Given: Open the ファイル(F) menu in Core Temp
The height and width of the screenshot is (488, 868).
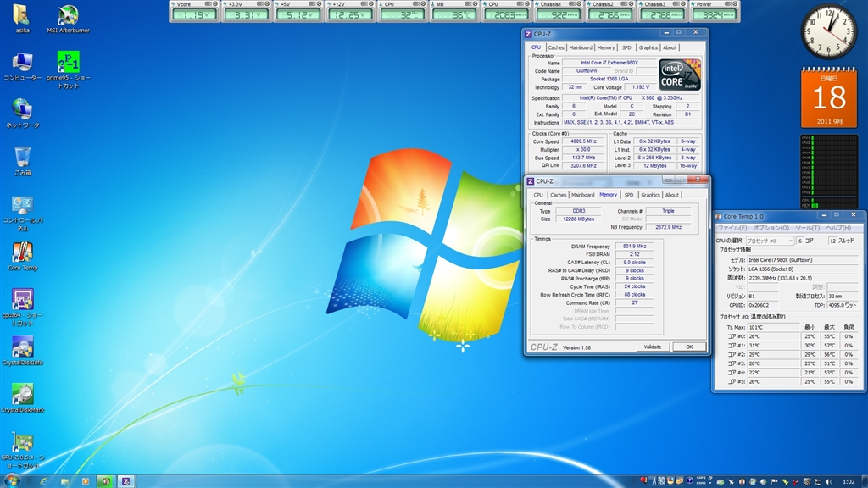Looking at the screenshot, I should coord(734,228).
